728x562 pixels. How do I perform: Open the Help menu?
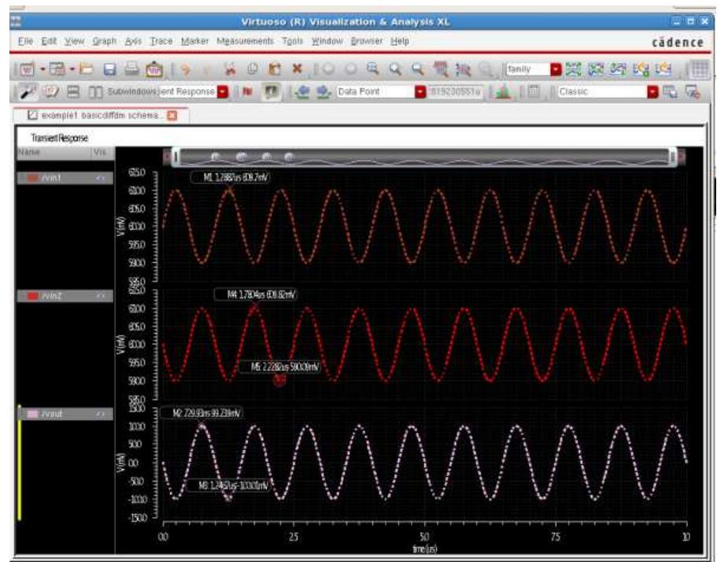tap(400, 41)
